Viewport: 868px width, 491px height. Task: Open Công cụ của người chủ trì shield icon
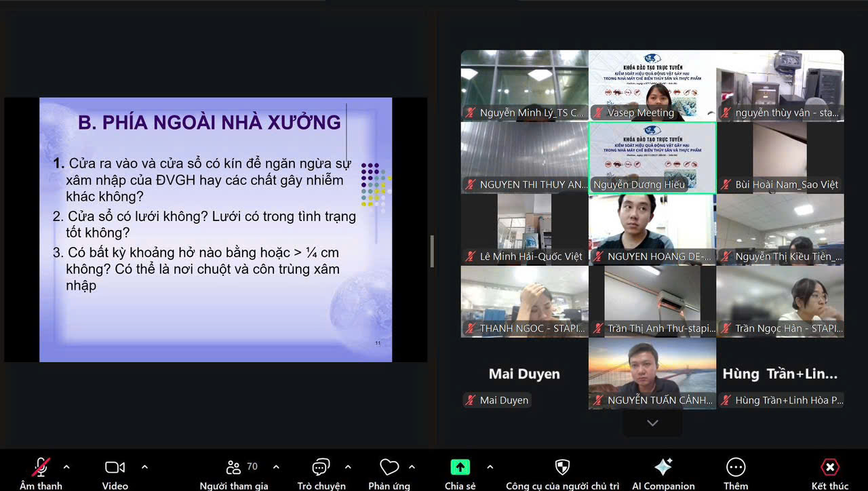(562, 467)
